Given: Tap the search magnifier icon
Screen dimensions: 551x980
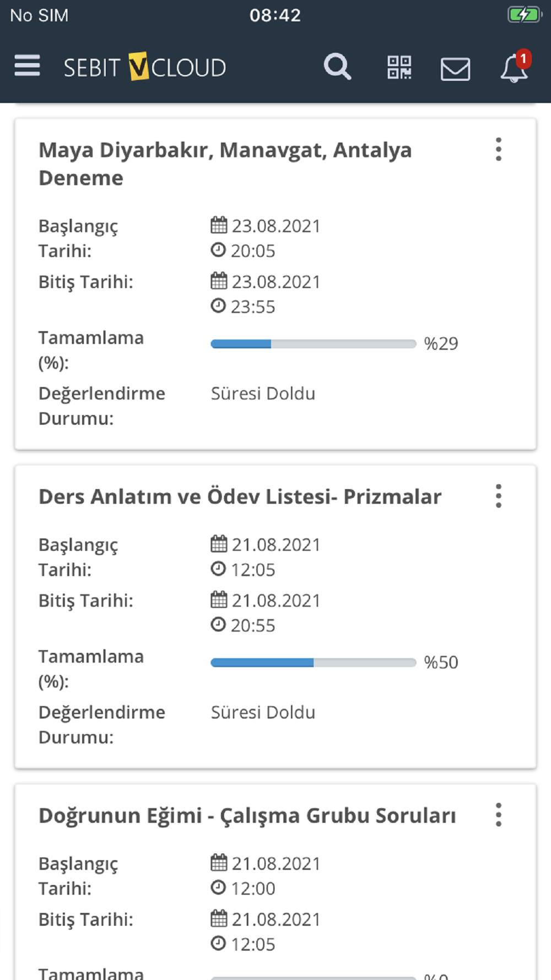Looking at the screenshot, I should click(337, 67).
